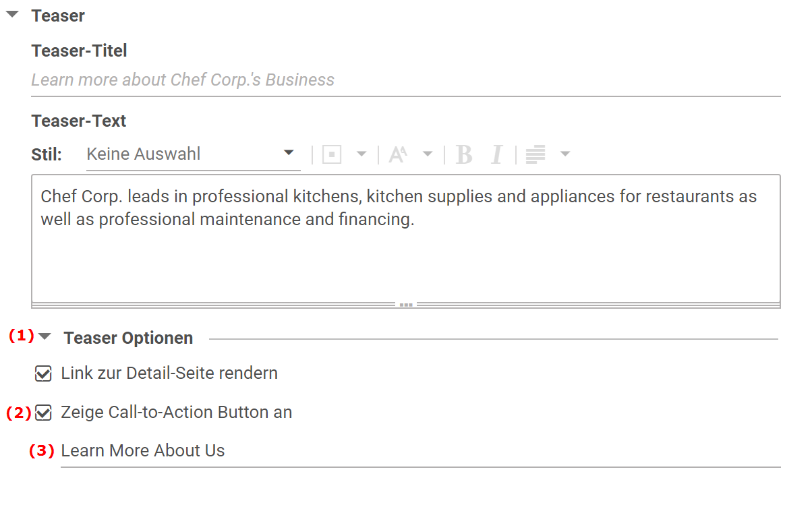Collapse the 'Teaser' section header triangle
The width and height of the screenshot is (812, 511).
[11, 13]
